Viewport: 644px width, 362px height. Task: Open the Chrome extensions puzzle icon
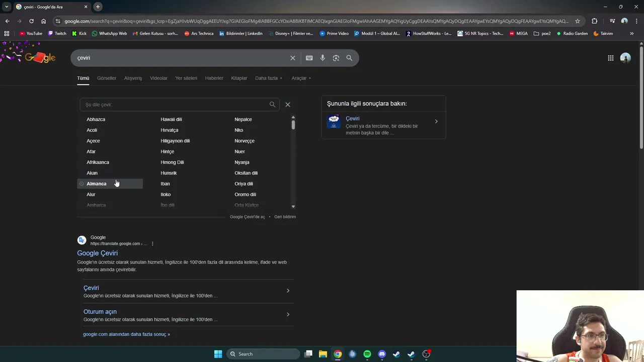point(595,21)
